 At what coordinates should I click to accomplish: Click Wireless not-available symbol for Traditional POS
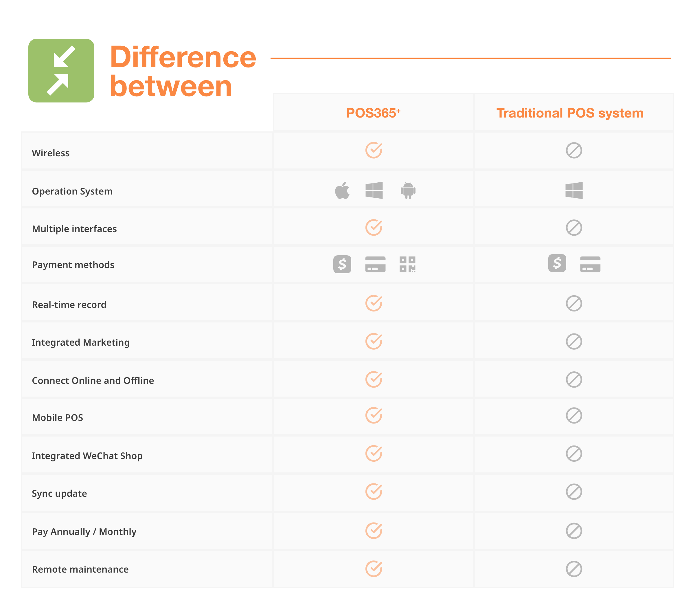[573, 150]
